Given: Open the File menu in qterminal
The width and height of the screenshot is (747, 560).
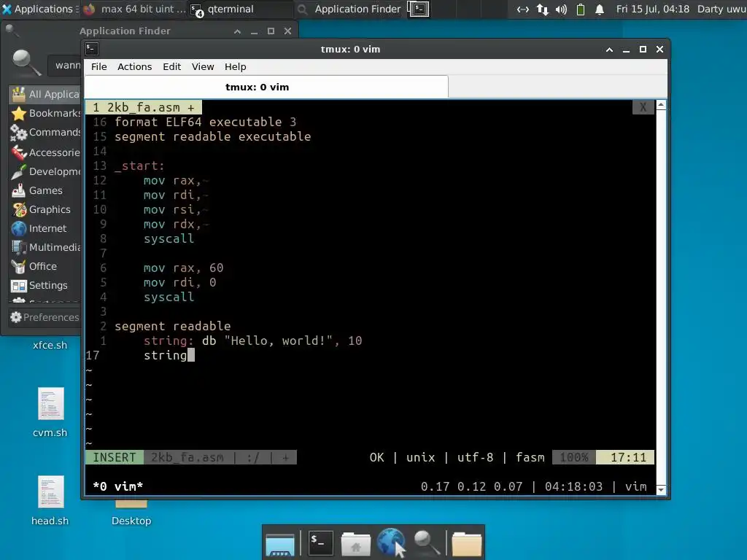Looking at the screenshot, I should click(x=99, y=66).
